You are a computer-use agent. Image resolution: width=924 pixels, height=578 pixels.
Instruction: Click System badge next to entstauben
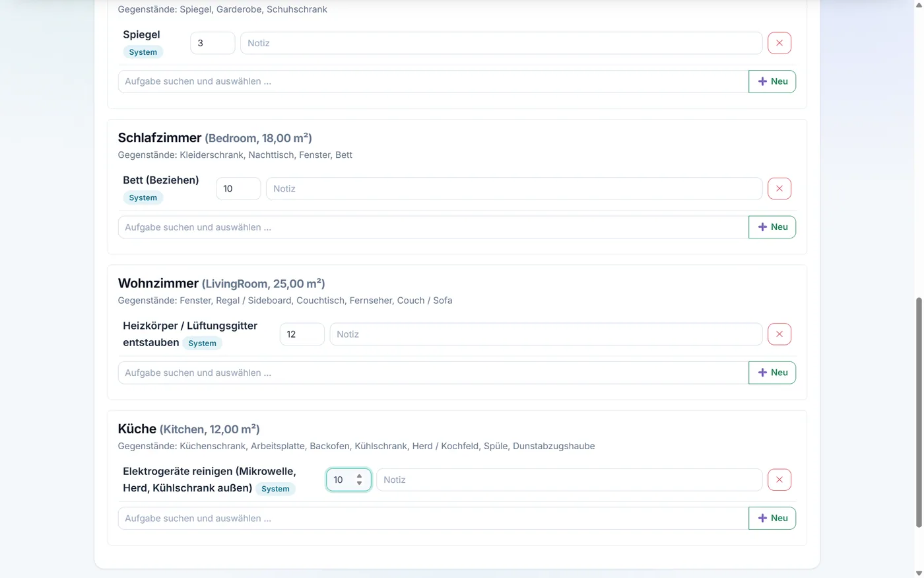pos(202,343)
